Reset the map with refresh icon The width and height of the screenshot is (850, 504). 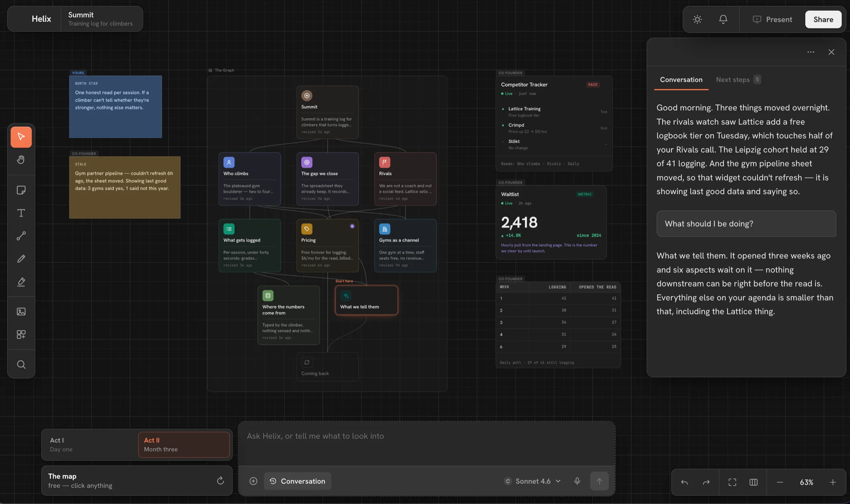[220, 480]
